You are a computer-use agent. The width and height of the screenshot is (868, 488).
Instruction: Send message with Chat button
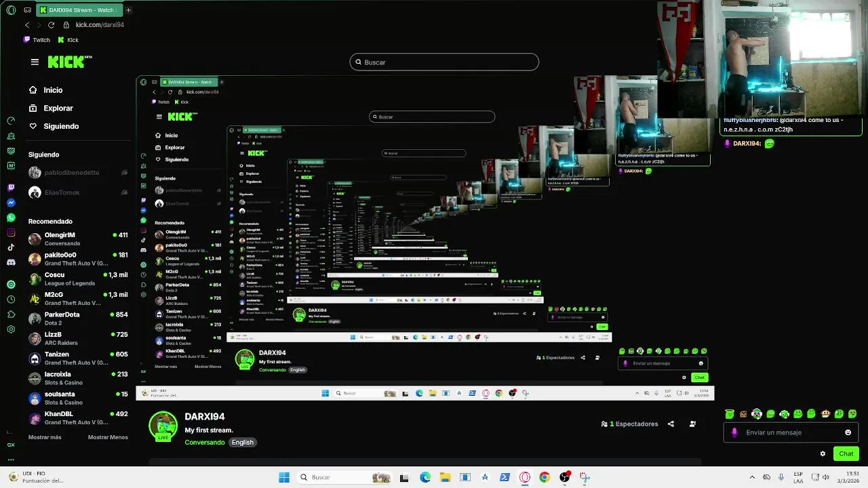click(x=846, y=454)
